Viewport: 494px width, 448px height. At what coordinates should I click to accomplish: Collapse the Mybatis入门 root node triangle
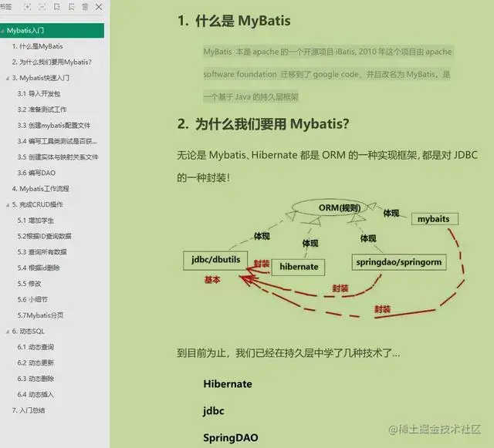(2, 31)
